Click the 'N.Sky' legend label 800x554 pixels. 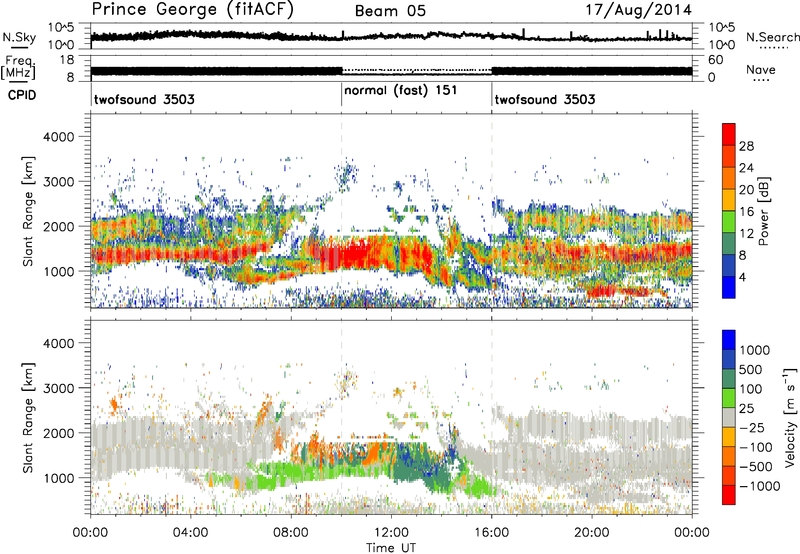[x=19, y=37]
